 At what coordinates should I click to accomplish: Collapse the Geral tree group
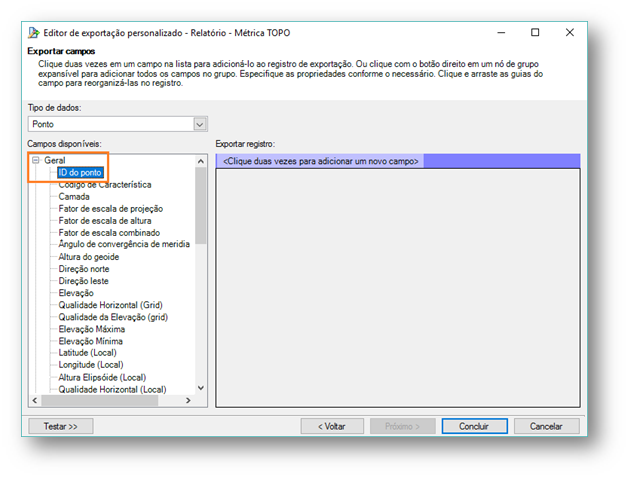35,160
